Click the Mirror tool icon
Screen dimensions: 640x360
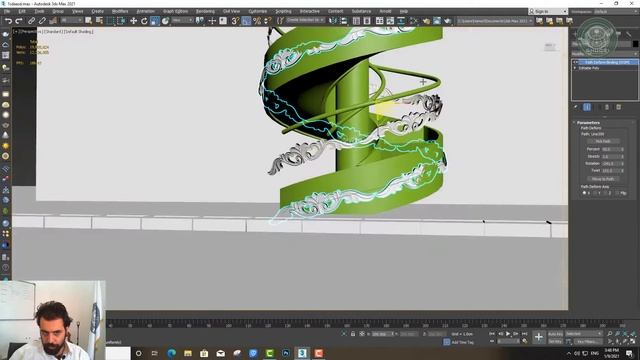pyautogui.click(x=333, y=20)
